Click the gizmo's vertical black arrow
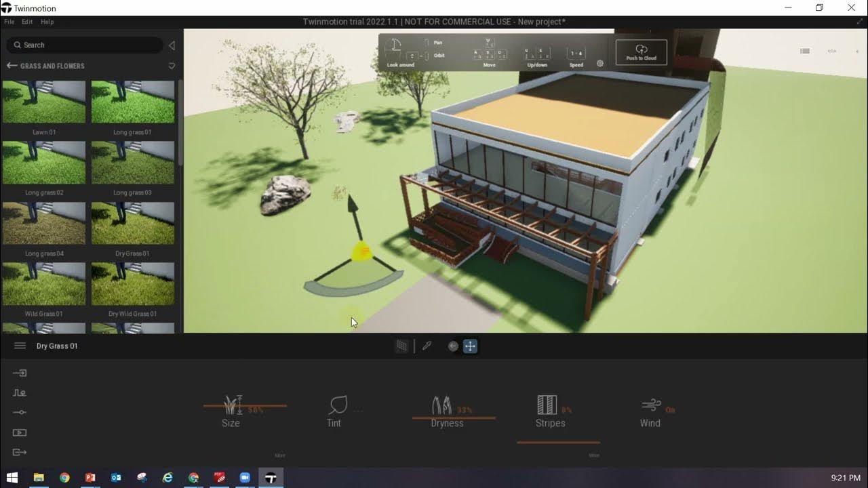The height and width of the screenshot is (488, 868). point(353,217)
